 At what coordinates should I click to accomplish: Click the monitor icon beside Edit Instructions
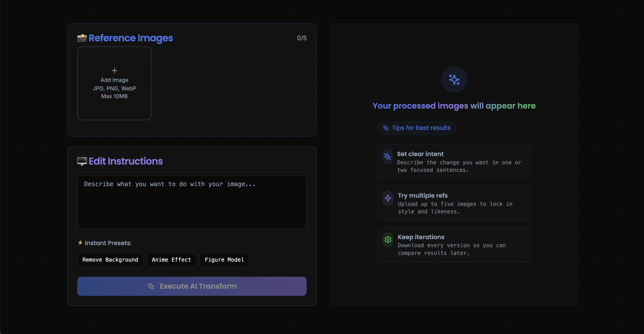point(82,161)
